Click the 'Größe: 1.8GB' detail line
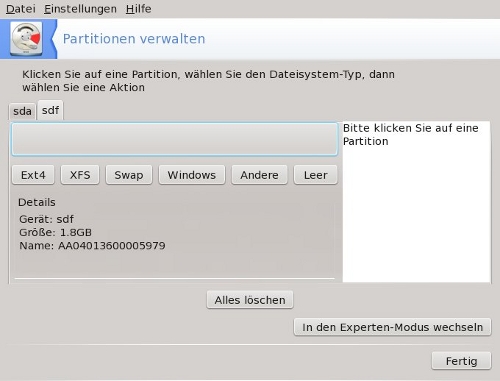This screenshot has width=500, height=381. [55, 232]
